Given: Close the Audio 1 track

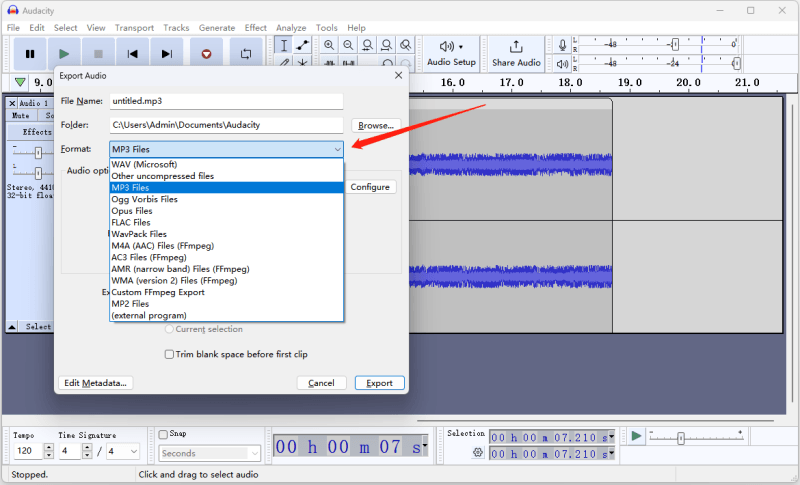Looking at the screenshot, I should [x=12, y=103].
